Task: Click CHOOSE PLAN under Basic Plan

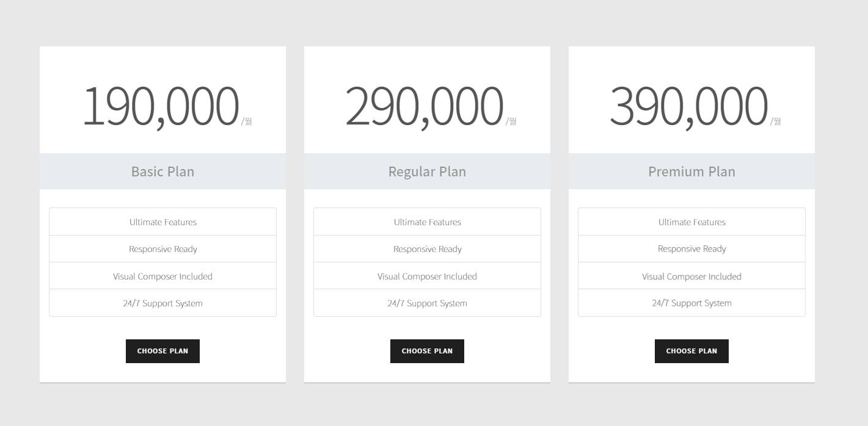Action: [x=162, y=351]
